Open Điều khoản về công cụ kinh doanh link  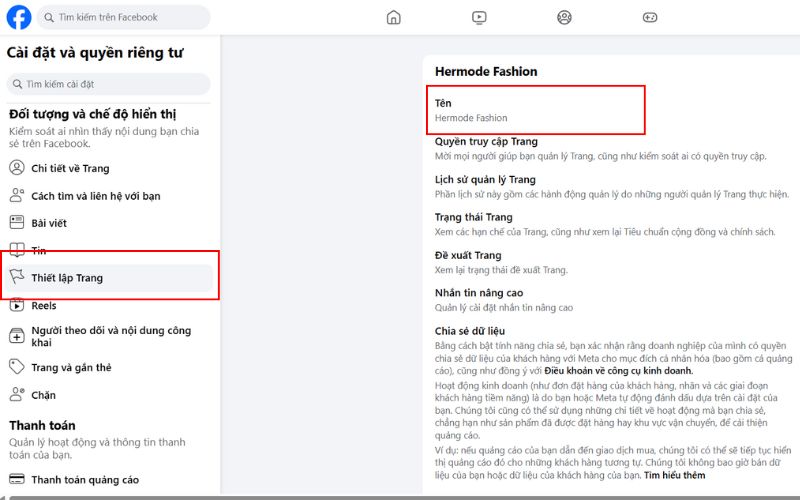618,371
